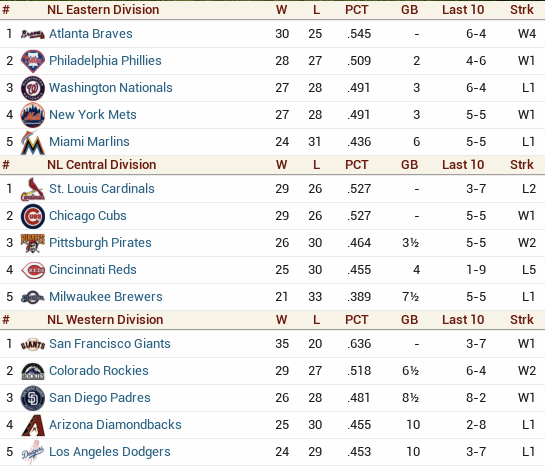
Task: Click the NL Eastern Division header
Action: (103, 10)
